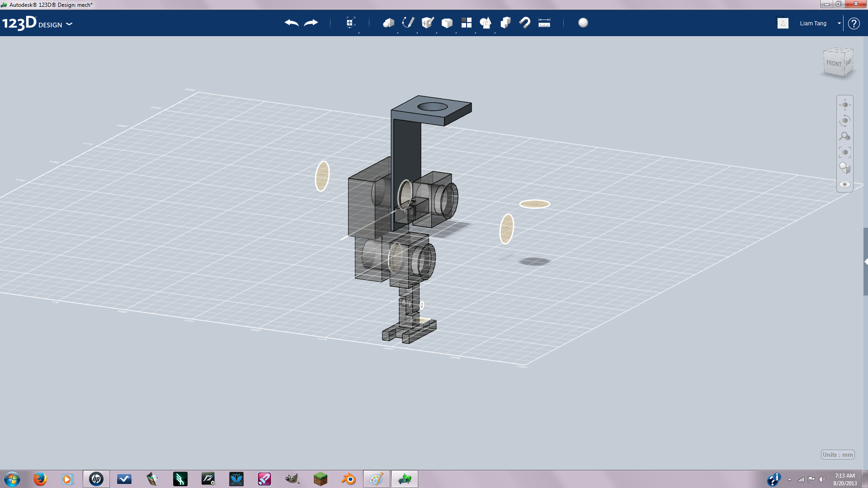The width and height of the screenshot is (868, 488).
Task: Expand the side panel arrow on right edge
Action: tap(865, 262)
